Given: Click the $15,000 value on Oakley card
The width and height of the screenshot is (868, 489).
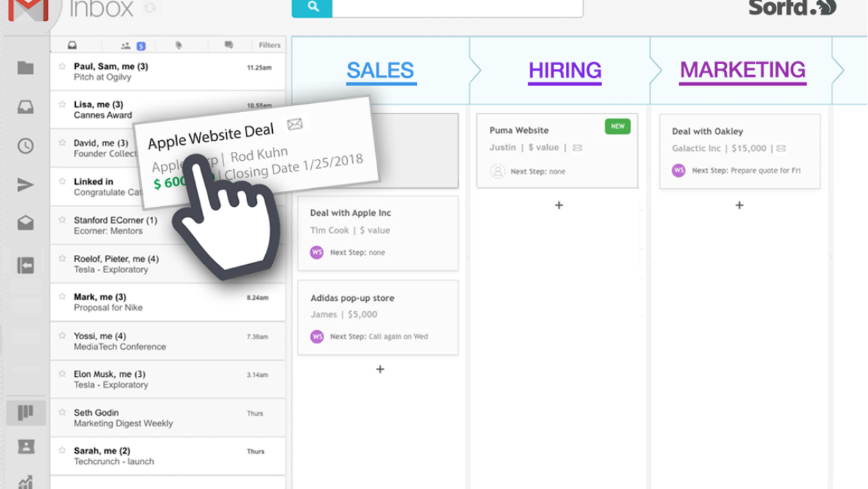Looking at the screenshot, I should tap(749, 148).
